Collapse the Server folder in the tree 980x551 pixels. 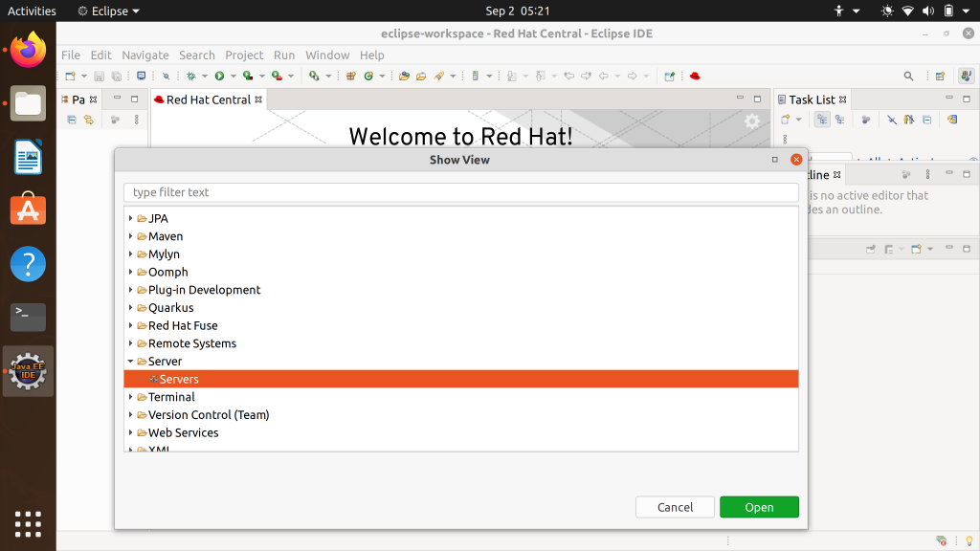(131, 362)
